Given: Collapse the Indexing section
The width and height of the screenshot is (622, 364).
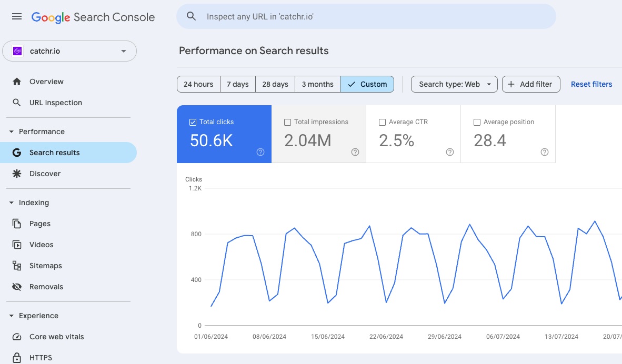Looking at the screenshot, I should point(12,203).
